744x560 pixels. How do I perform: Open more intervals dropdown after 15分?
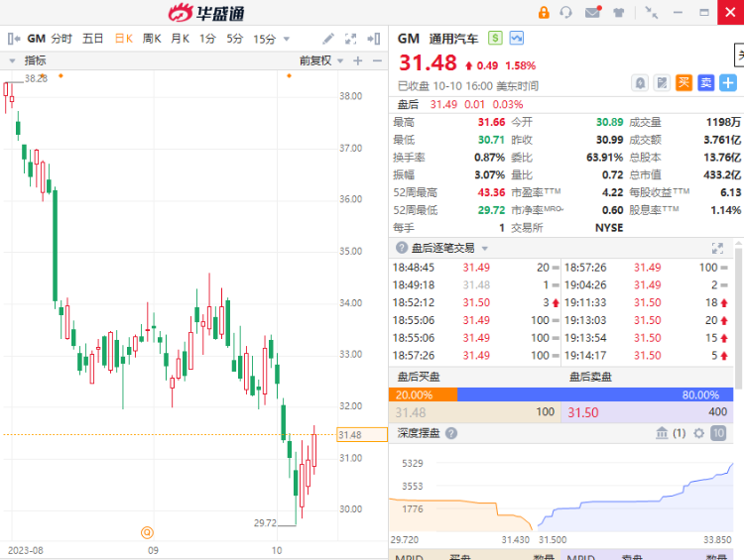[x=286, y=39]
